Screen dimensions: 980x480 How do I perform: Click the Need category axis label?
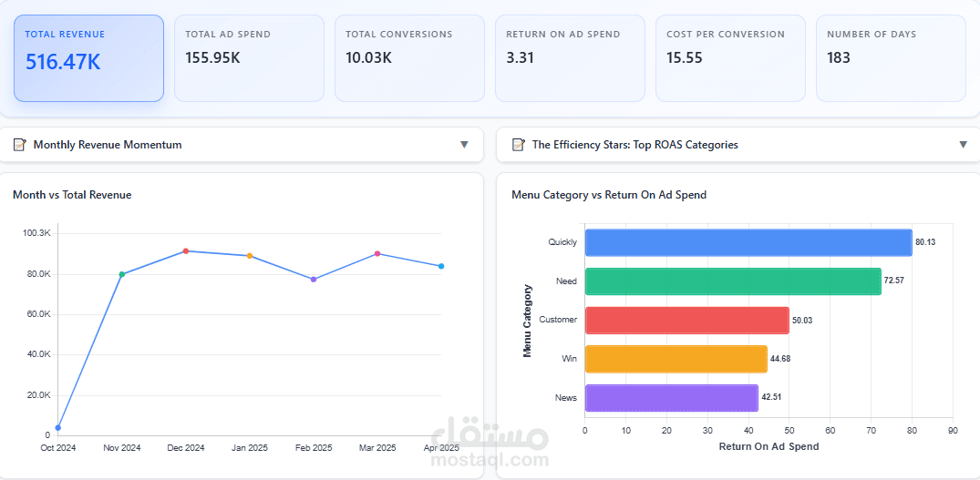(x=567, y=281)
